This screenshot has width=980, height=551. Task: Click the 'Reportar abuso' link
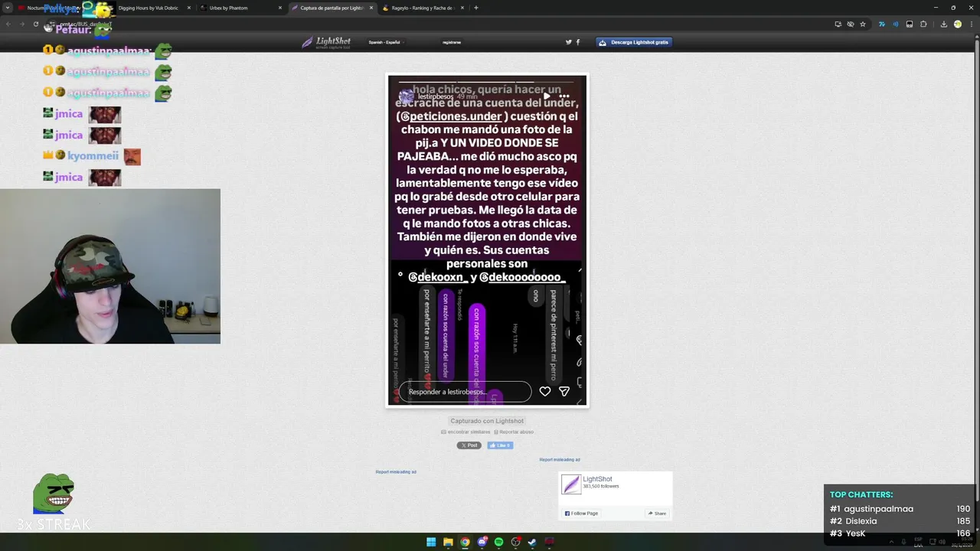pyautogui.click(x=514, y=432)
